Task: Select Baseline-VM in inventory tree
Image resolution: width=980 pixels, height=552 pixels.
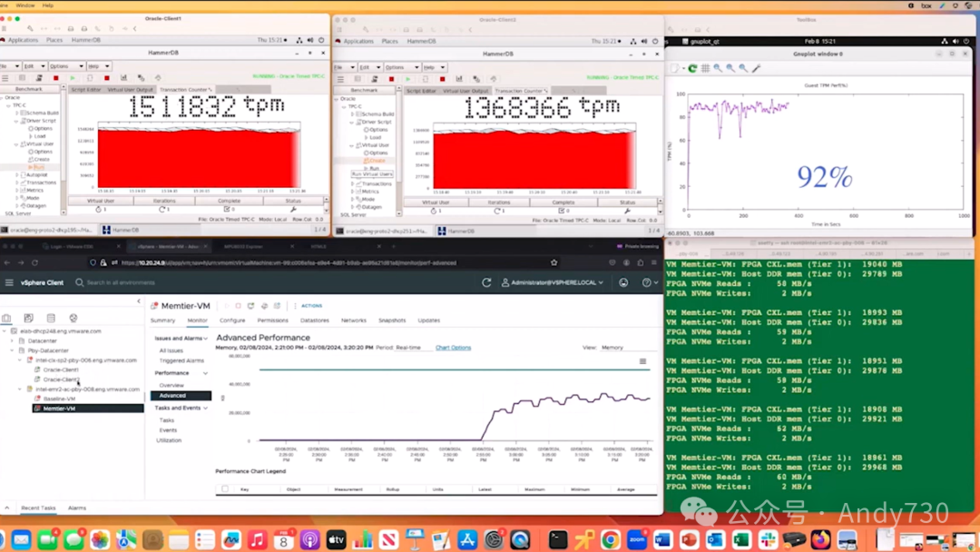Action: click(x=59, y=399)
